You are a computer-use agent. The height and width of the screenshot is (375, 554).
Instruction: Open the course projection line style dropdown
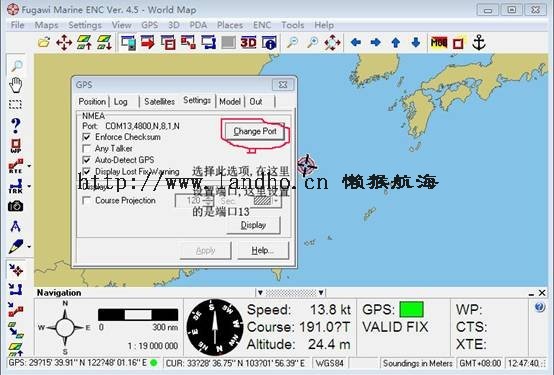click(276, 201)
